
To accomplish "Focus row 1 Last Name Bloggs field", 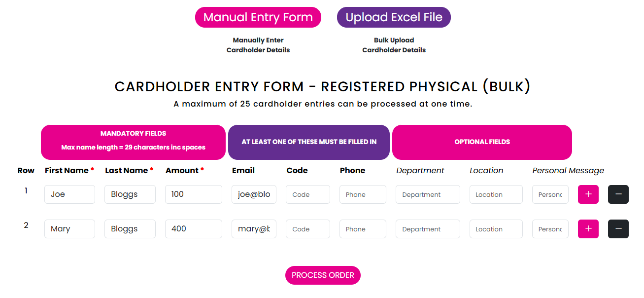I will (130, 194).
